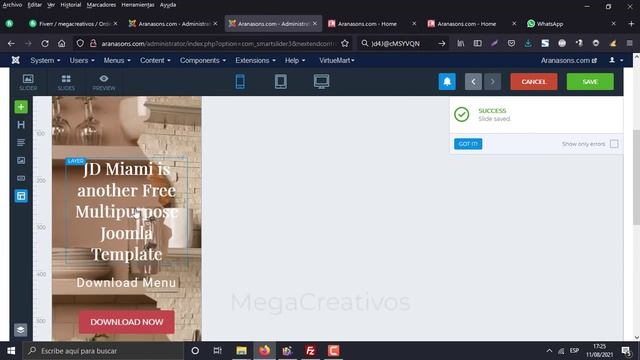Open Firefox in the taskbar
Image resolution: width=640 pixels, height=360 pixels.
click(264, 351)
